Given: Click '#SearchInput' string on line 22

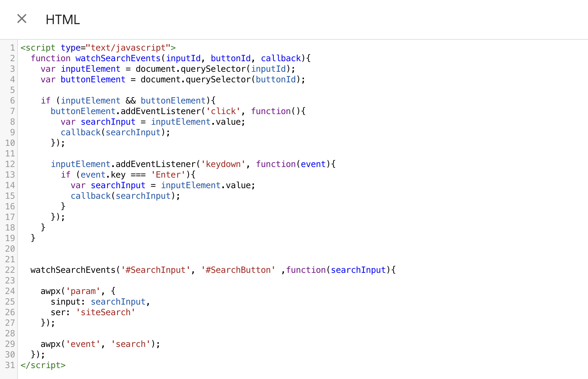Looking at the screenshot, I should click(x=155, y=270).
